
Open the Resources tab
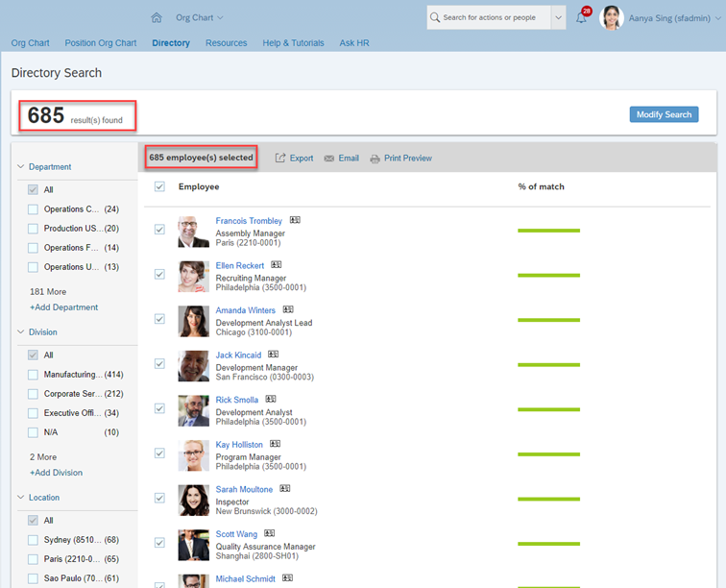[x=227, y=43]
